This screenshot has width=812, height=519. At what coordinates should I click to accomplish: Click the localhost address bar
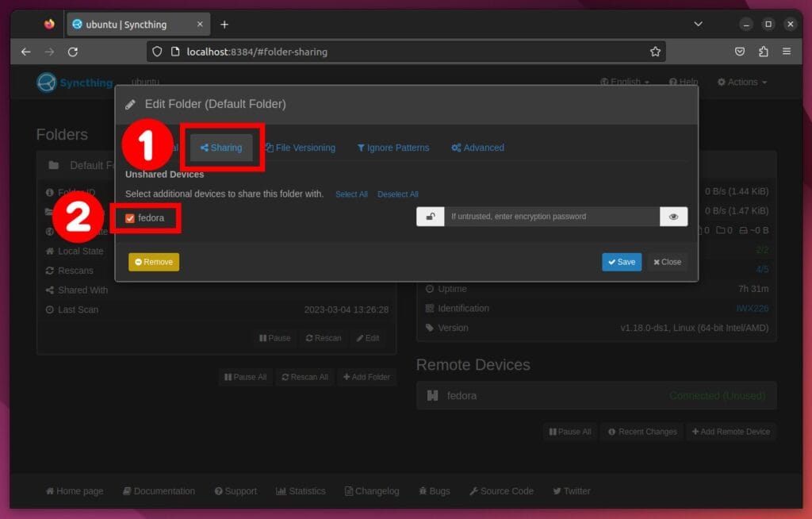click(x=406, y=52)
